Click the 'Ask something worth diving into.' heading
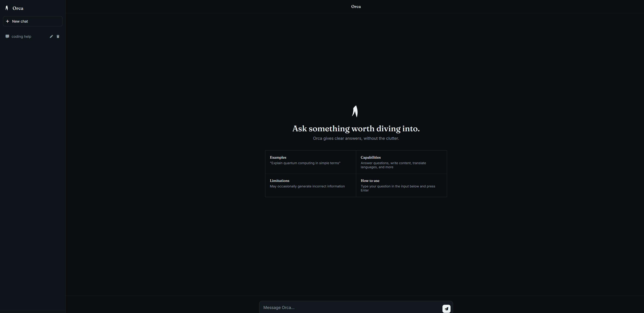644x313 pixels. pyautogui.click(x=356, y=129)
